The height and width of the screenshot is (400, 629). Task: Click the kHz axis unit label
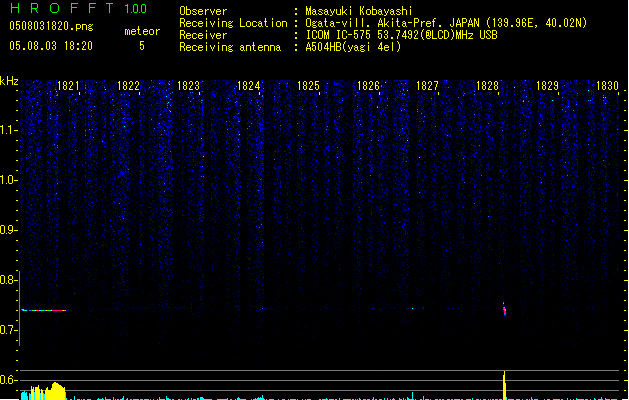(9, 81)
